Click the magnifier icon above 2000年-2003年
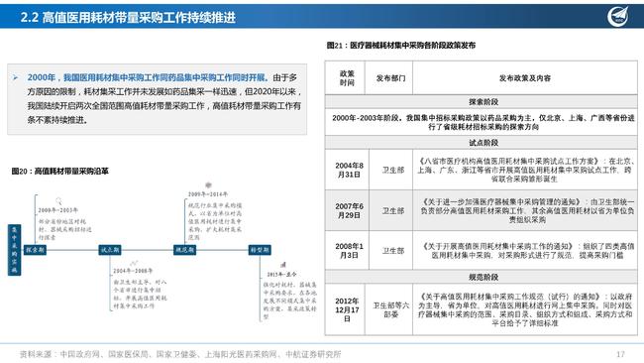 (58, 201)
